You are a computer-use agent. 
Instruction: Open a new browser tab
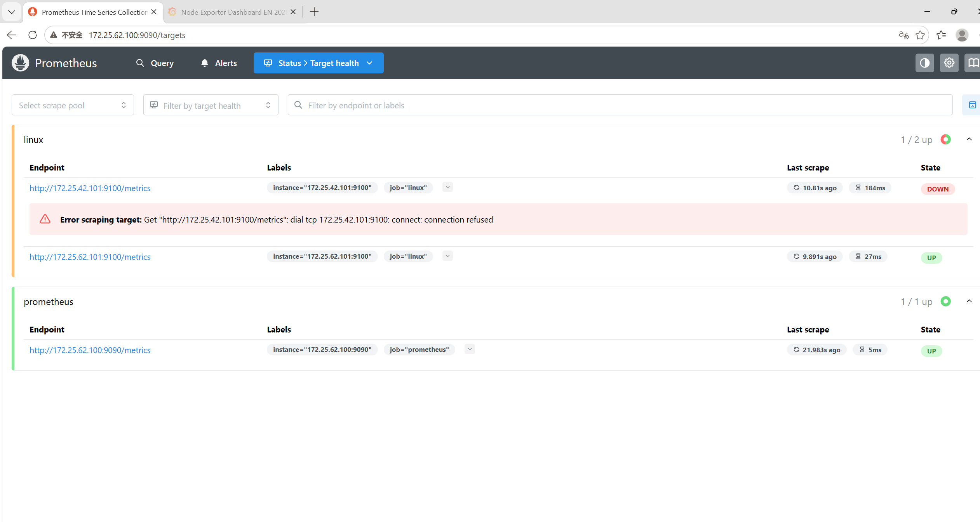[x=314, y=12]
